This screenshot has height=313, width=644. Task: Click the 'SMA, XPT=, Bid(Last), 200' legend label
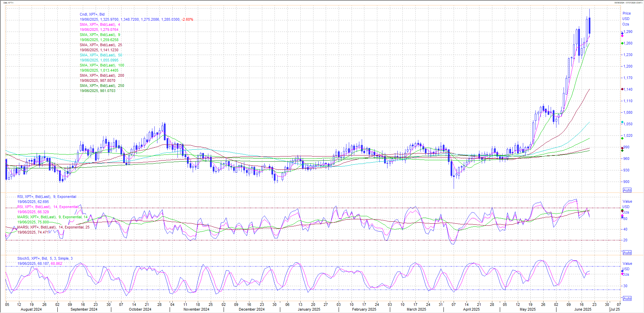pos(102,75)
